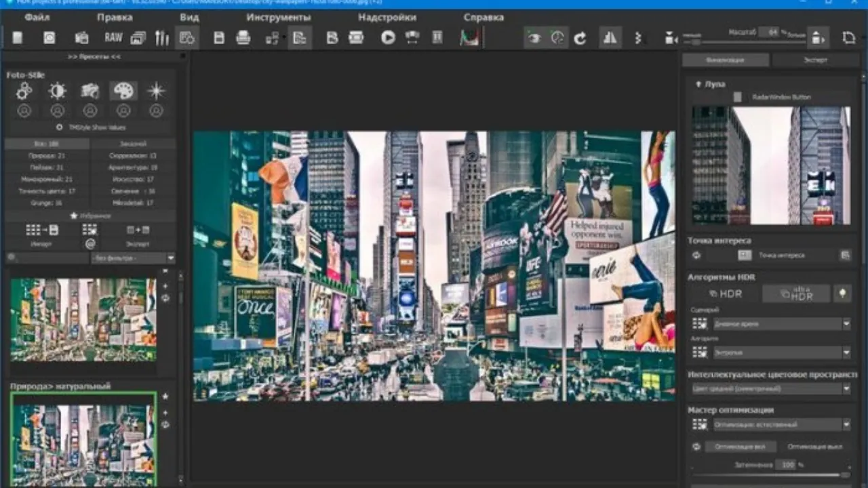
Task: Collapse the Лупа section arrow
Action: pos(698,84)
